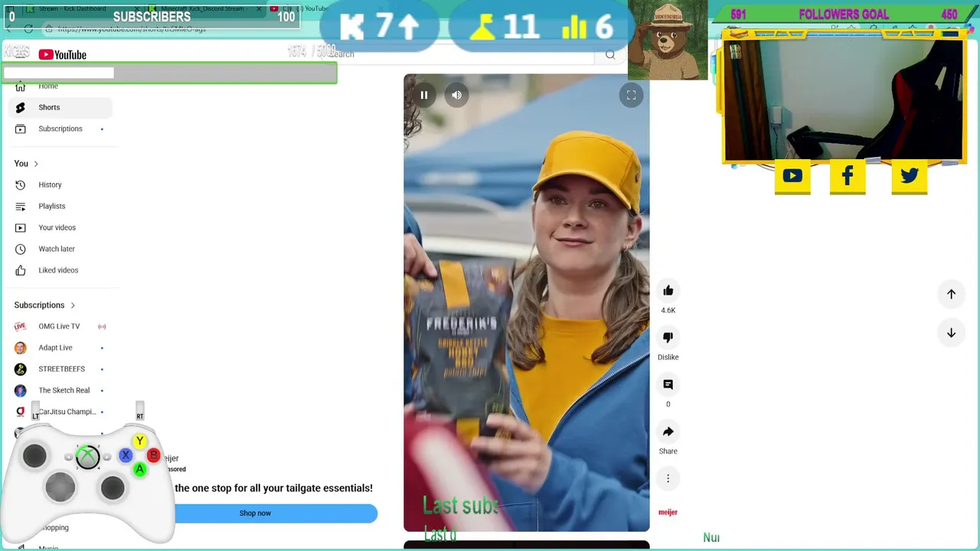Screen dimensions: 980x551
Task: Click the Liked videos thumbs-up icon
Action: click(21, 270)
